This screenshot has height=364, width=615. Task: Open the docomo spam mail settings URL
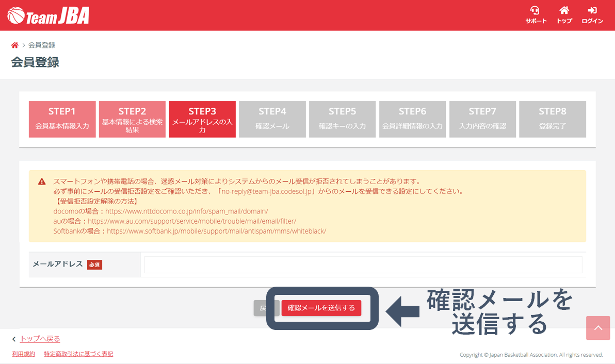186,211
